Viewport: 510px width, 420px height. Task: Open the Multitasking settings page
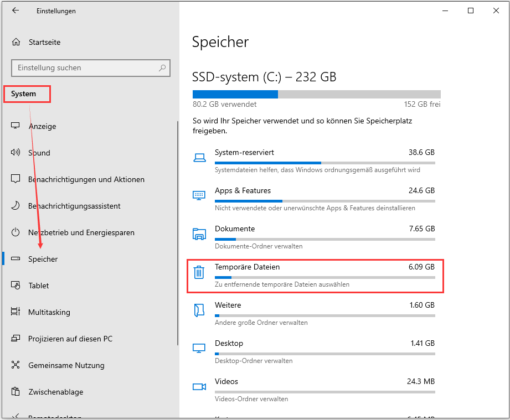tap(90, 312)
